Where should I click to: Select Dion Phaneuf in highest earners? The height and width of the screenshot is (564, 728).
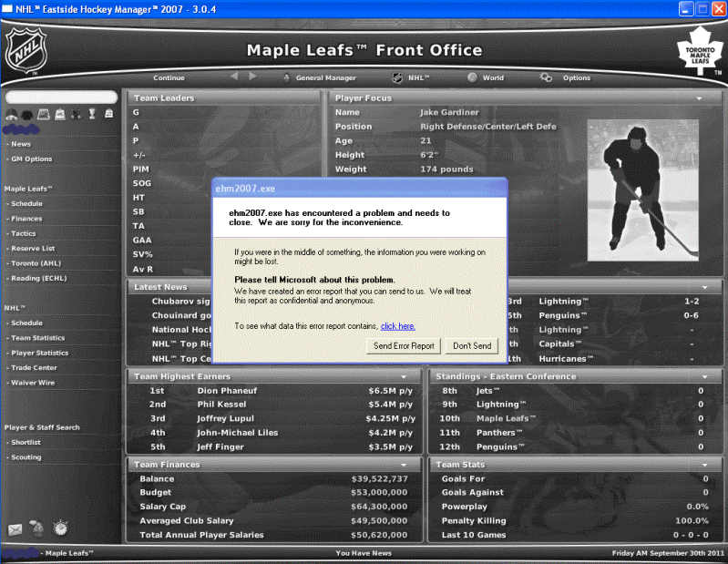227,391
